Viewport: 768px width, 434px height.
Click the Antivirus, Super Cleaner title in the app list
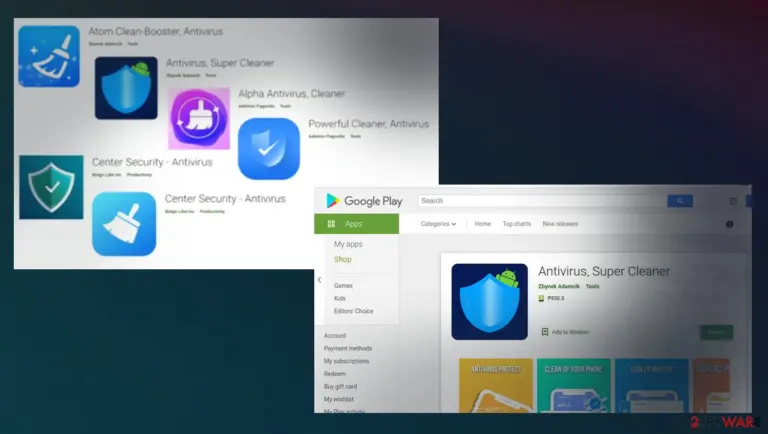tap(220, 63)
